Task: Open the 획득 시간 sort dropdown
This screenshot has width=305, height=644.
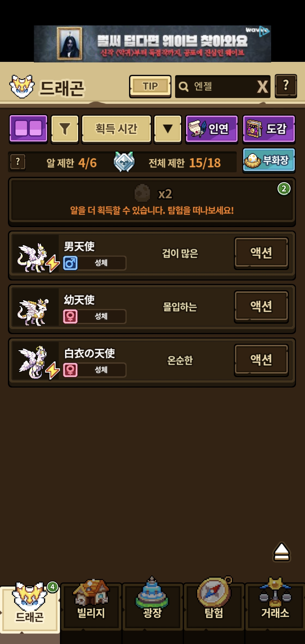Action: [116, 129]
